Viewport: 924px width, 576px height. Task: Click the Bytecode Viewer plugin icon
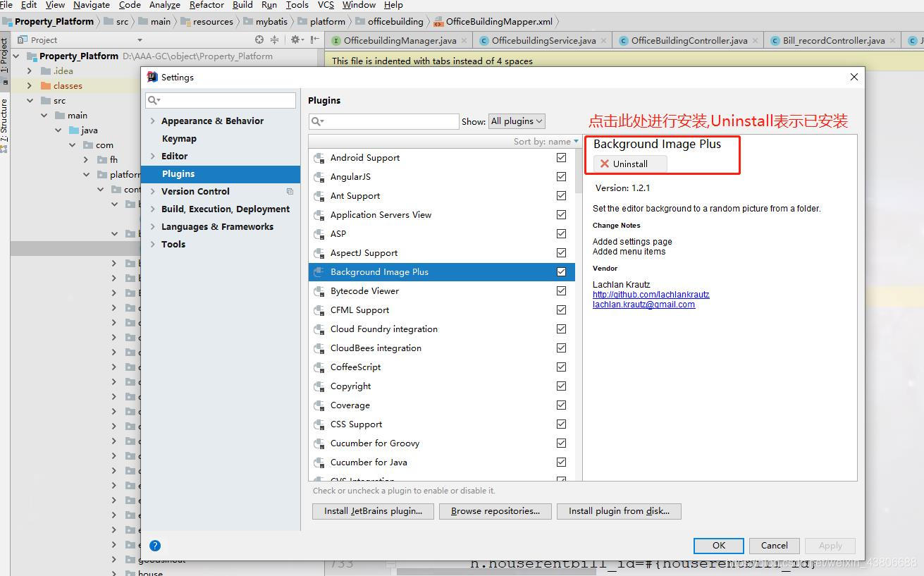click(319, 291)
